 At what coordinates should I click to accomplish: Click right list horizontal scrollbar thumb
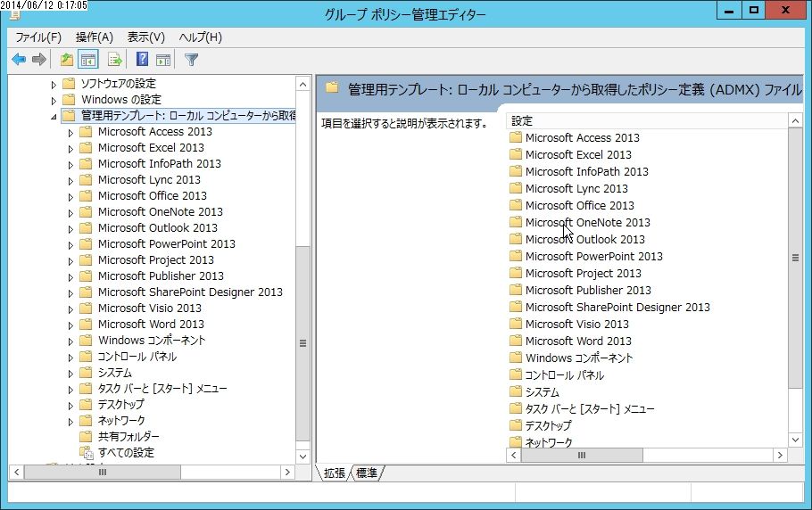(582, 456)
